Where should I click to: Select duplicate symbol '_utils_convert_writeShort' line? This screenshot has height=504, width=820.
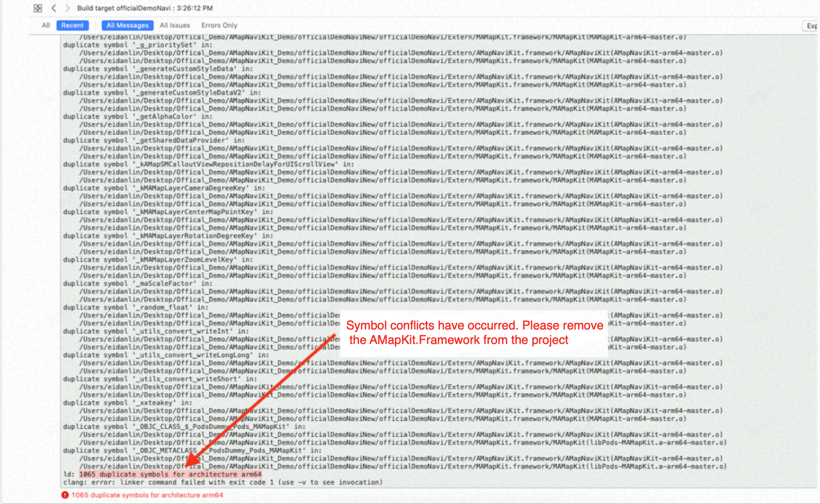click(x=160, y=379)
